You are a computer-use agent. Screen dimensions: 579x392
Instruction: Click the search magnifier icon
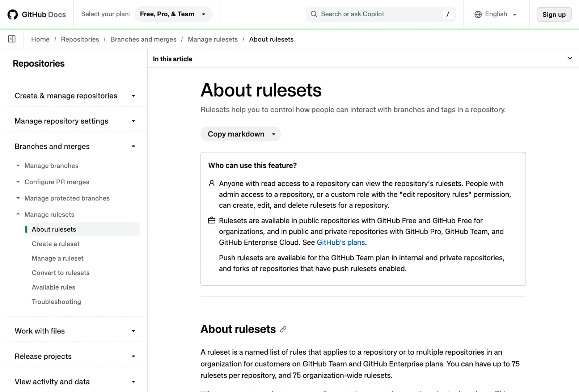coord(314,14)
